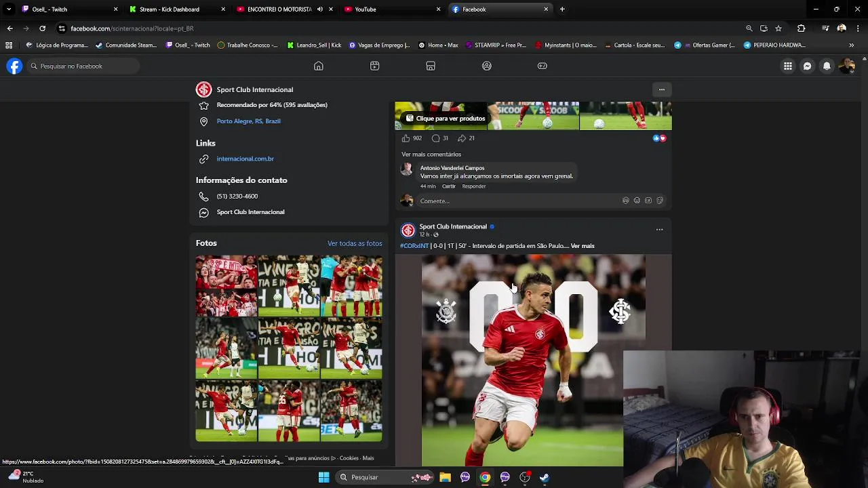Screen dimensions: 868x488
Task: Open Steam from taskbar
Action: (545, 477)
